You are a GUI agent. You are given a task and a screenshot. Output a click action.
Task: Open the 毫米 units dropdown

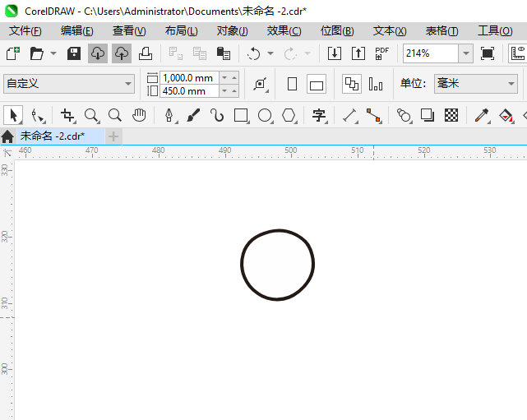pos(475,84)
